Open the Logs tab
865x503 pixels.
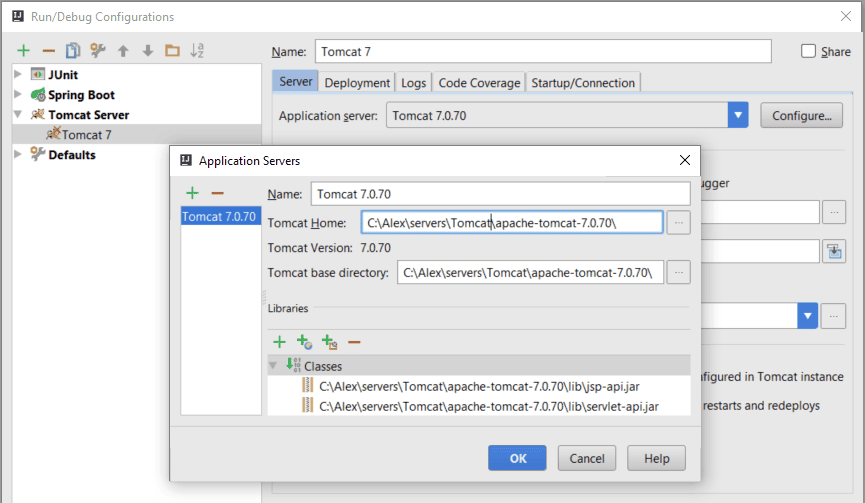413,83
